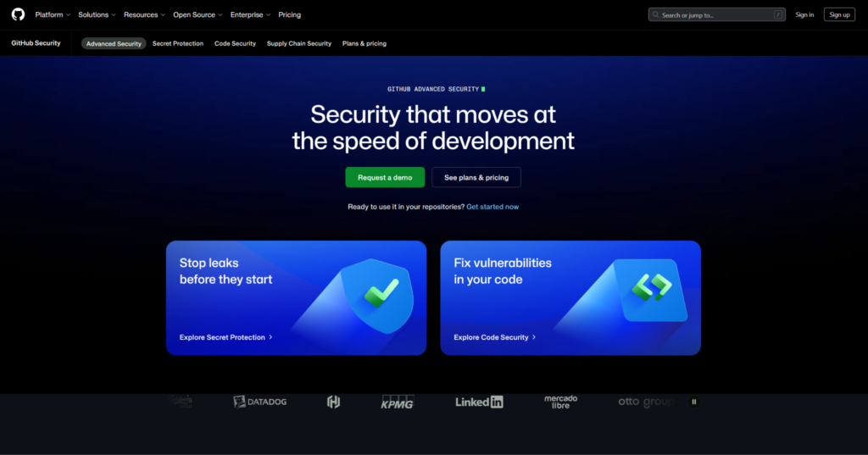Select the Advanced Security tab

(114, 44)
